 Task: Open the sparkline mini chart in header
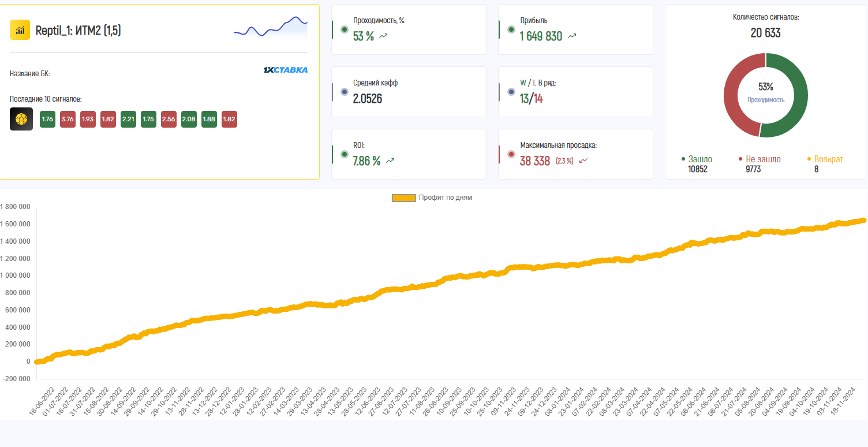tap(270, 28)
